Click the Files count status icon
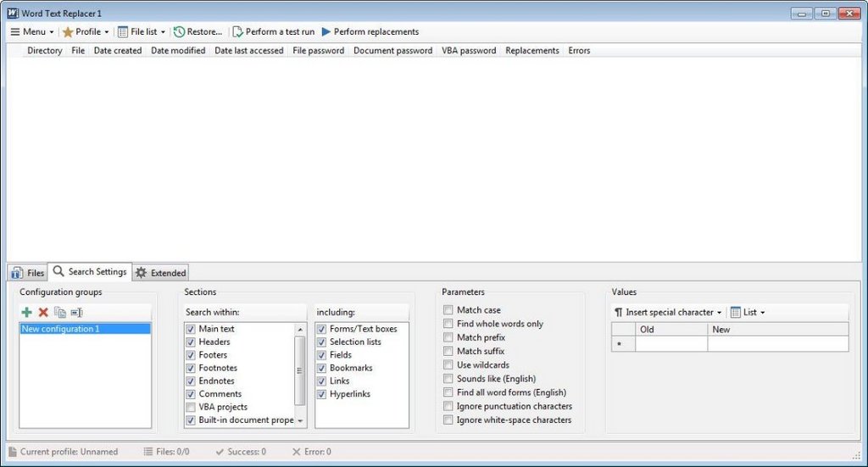The width and height of the screenshot is (868, 467). click(147, 452)
